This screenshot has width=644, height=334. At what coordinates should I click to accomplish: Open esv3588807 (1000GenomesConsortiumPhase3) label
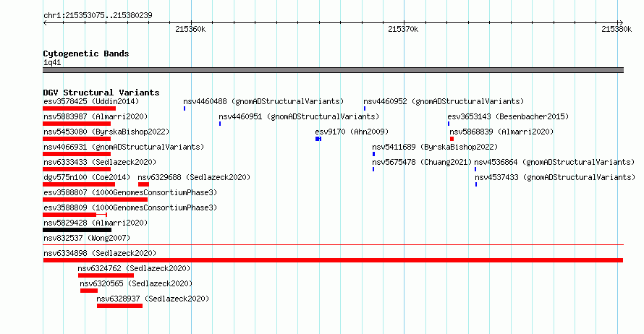pyautogui.click(x=130, y=192)
